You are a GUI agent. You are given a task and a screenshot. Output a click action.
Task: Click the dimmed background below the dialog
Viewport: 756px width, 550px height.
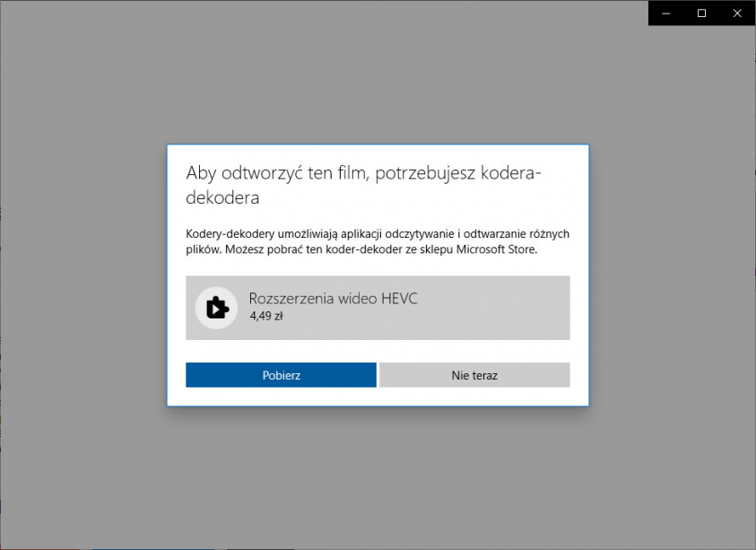(x=377, y=476)
